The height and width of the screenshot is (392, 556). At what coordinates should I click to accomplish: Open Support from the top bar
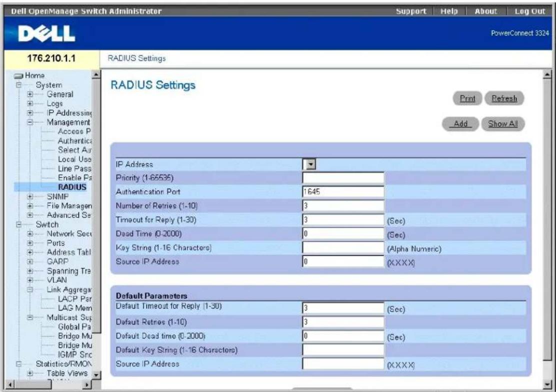pyautogui.click(x=411, y=11)
